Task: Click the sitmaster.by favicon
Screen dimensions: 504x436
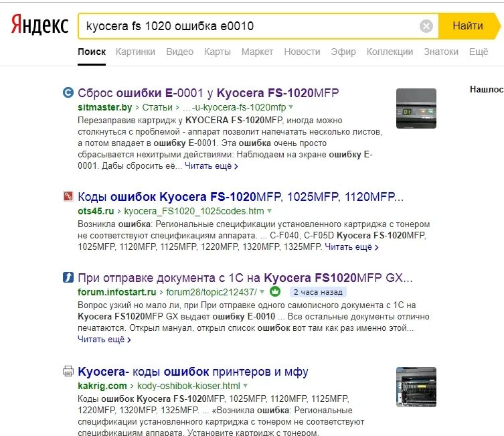Action: click(68, 92)
